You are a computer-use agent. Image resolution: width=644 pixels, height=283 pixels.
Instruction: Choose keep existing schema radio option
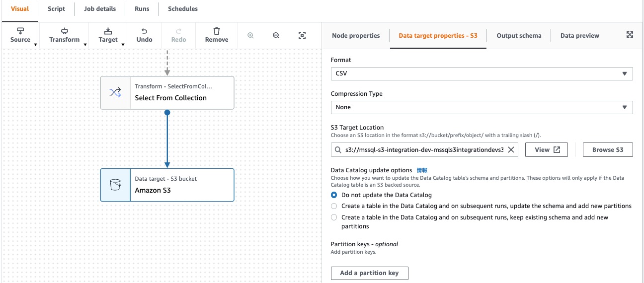(x=334, y=217)
